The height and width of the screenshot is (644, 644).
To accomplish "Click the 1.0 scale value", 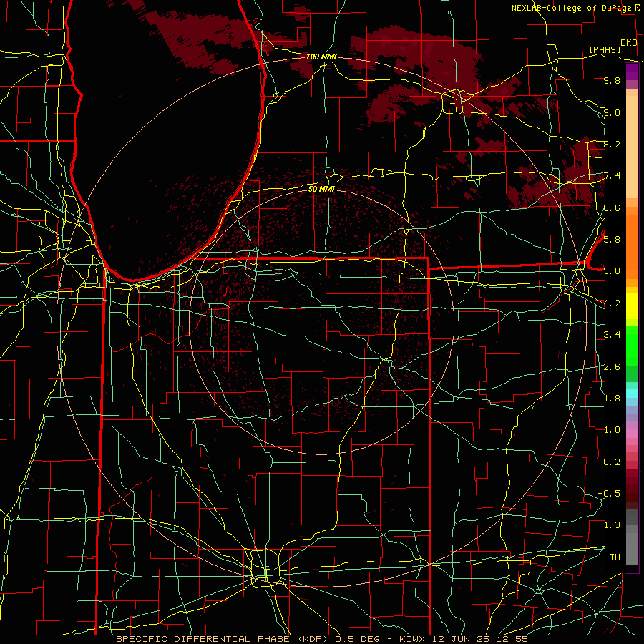I will point(612,430).
